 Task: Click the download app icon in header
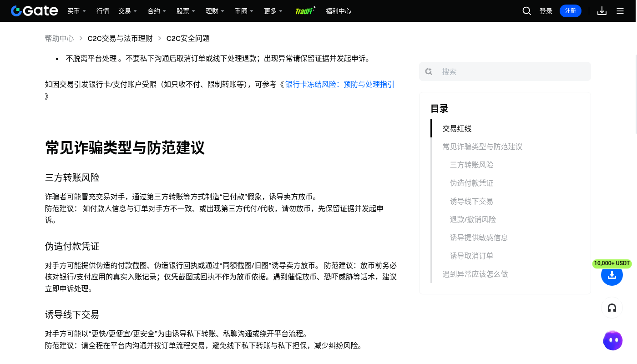tap(602, 11)
